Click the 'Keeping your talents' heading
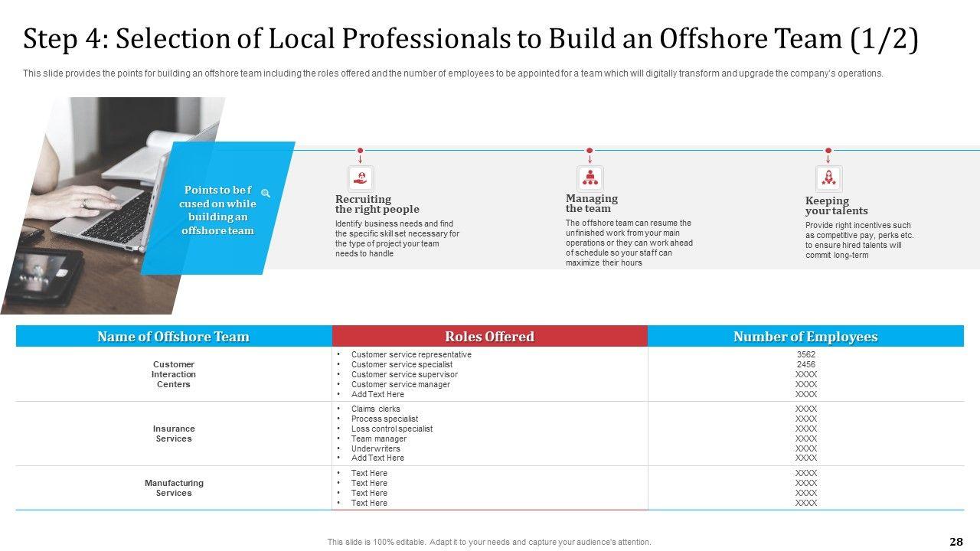Image resolution: width=980 pixels, height=551 pixels. 837,206
